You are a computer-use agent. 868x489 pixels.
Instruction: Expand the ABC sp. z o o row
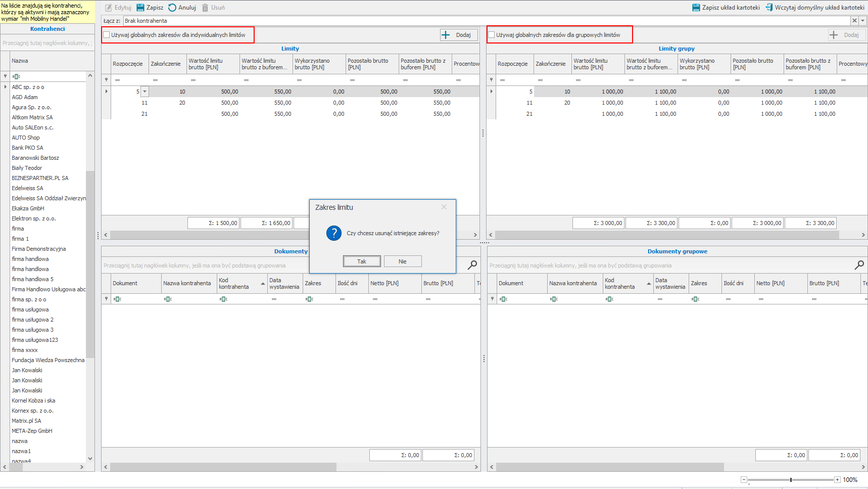tap(6, 87)
